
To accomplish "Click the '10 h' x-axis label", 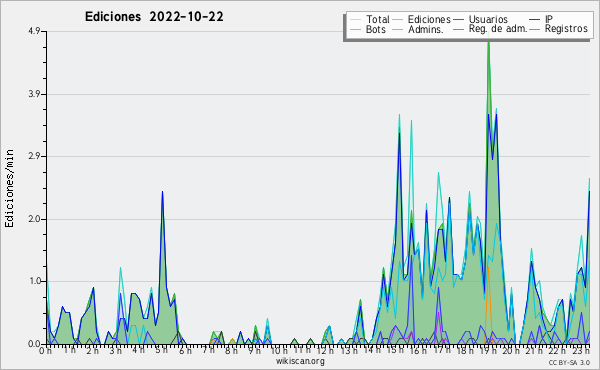I will (279, 350).
